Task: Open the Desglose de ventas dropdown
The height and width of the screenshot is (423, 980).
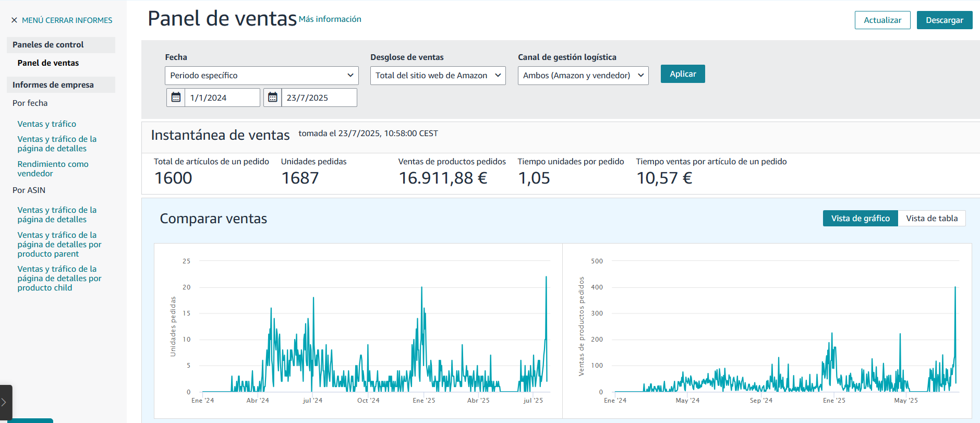Action: (x=438, y=76)
